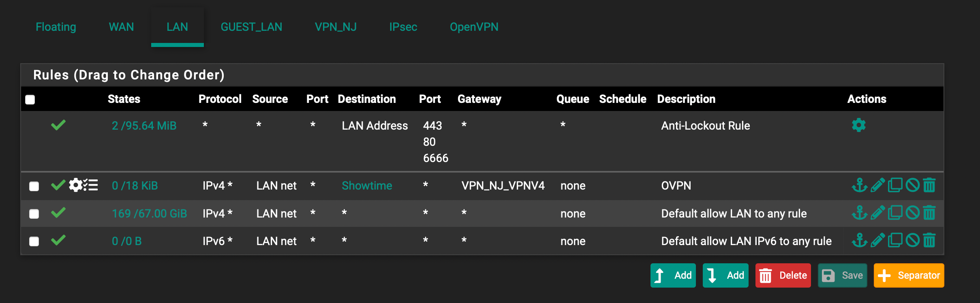Click the anchor icon on the OVPN rule
The image size is (980, 303).
point(859,186)
